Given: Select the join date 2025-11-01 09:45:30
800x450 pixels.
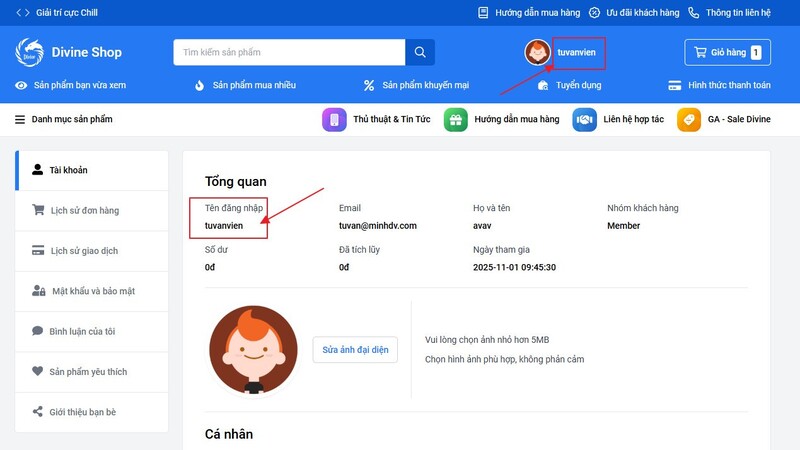Looking at the screenshot, I should click(x=514, y=267).
